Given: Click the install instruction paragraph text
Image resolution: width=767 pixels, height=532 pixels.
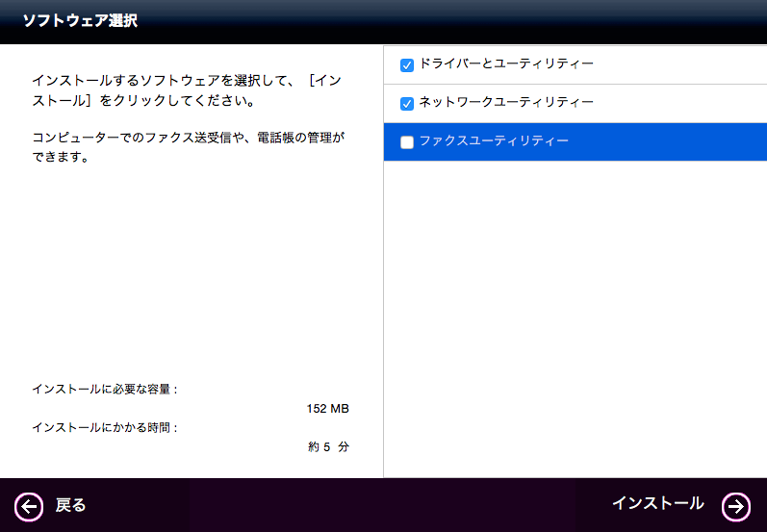Looking at the screenshot, I should point(188,91).
